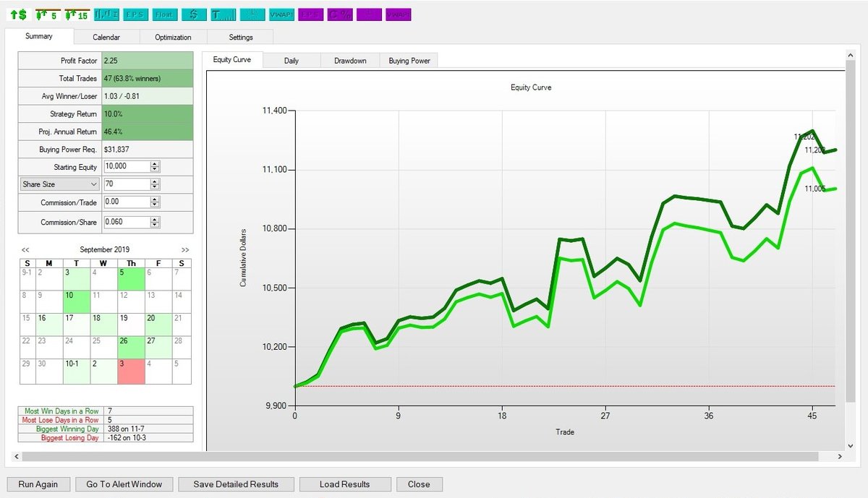Viewport: 868px width, 498px height.
Task: Click the purple VWAP icon
Action: coord(398,14)
